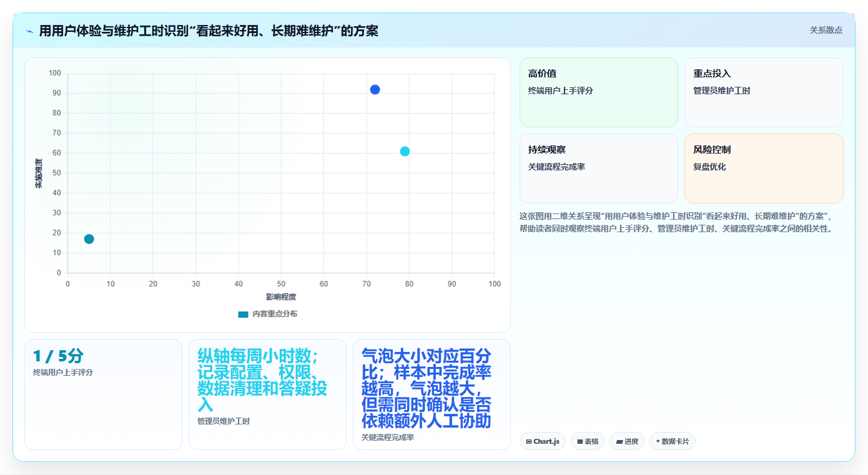Click 管理员维护工时 label in bottom metric card
Viewport: 868px width, 475px height.
[x=224, y=421]
